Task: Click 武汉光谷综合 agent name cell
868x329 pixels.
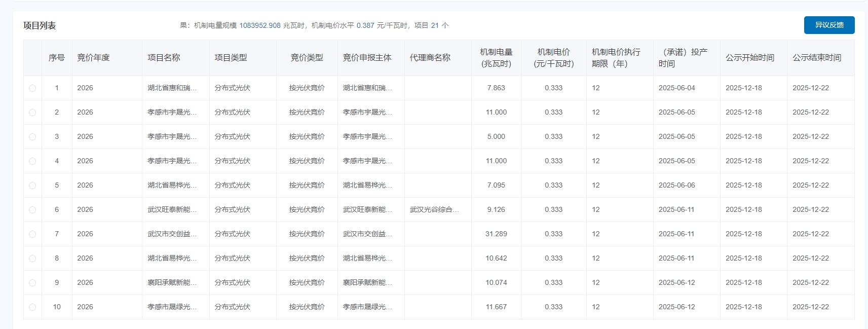Action: coord(434,209)
